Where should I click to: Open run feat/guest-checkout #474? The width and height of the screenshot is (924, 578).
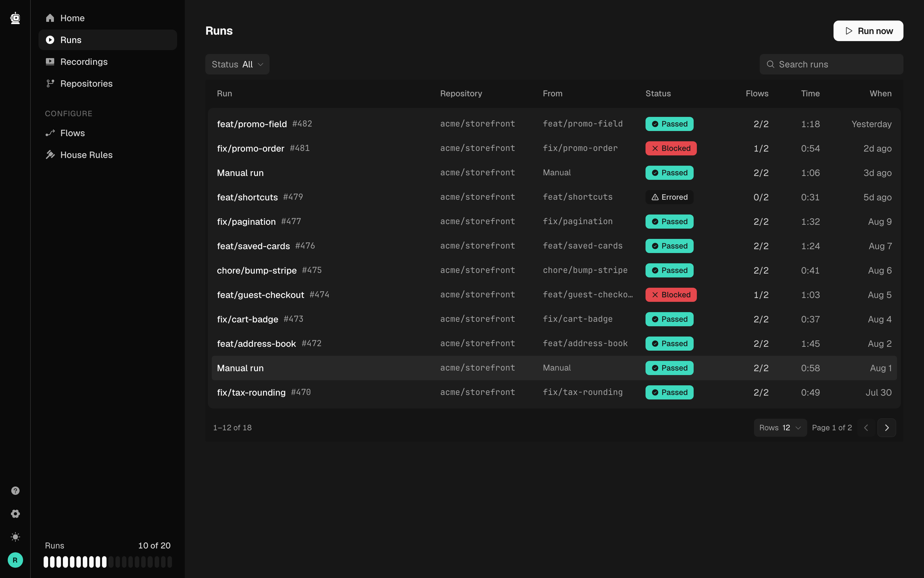click(x=554, y=295)
